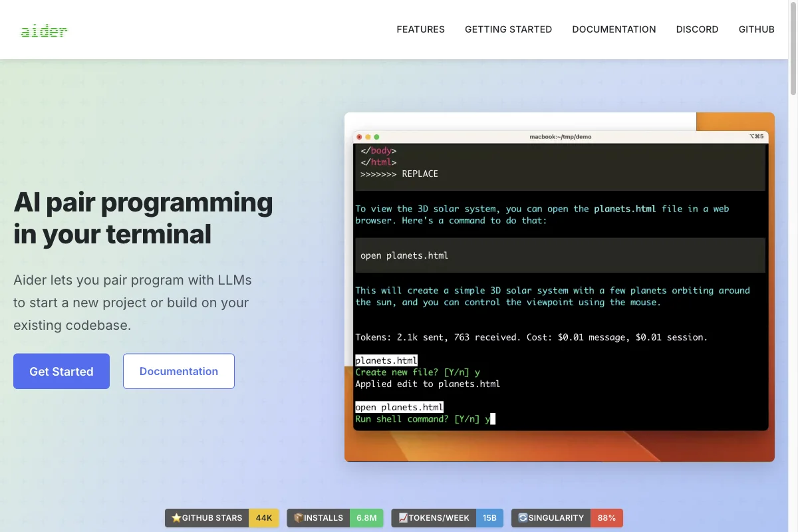
Task: Click 'Create new file? [Y/n] y' line
Action: pos(418,372)
